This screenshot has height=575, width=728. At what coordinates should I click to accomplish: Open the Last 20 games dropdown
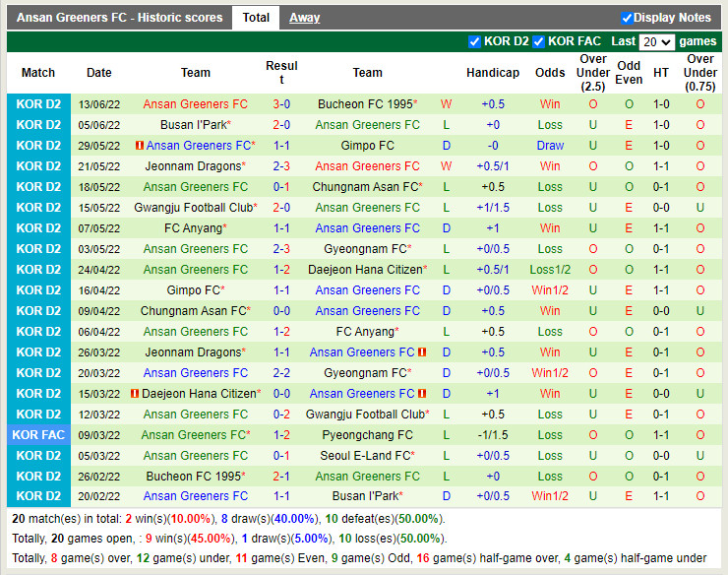click(x=656, y=41)
